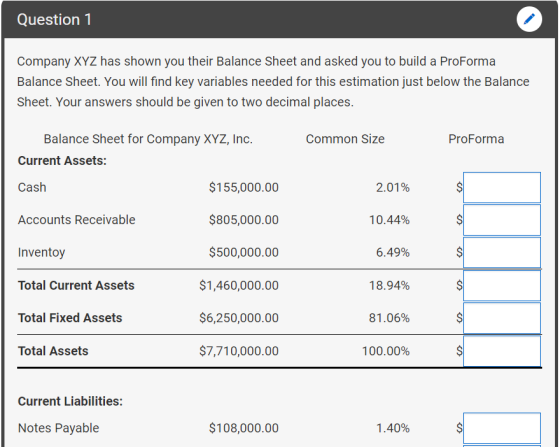The width and height of the screenshot is (560, 447).
Task: Click the Current Liabilities: section label
Action: [x=70, y=401]
